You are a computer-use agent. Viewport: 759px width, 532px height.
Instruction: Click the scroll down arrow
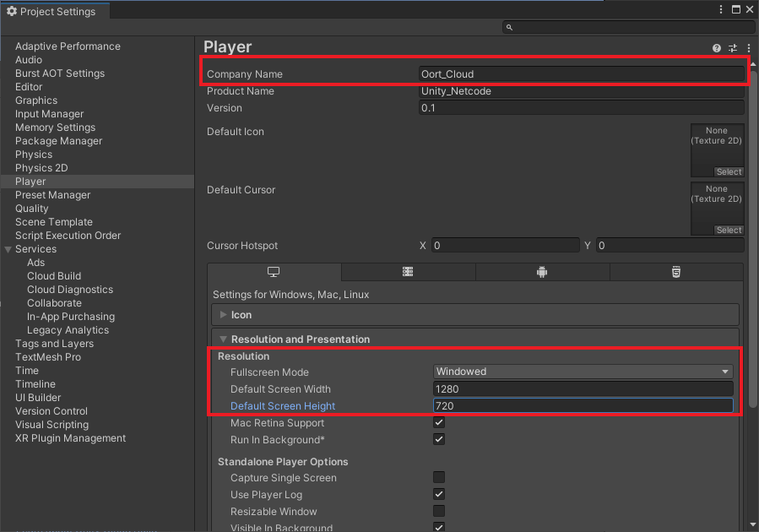[x=753, y=524]
